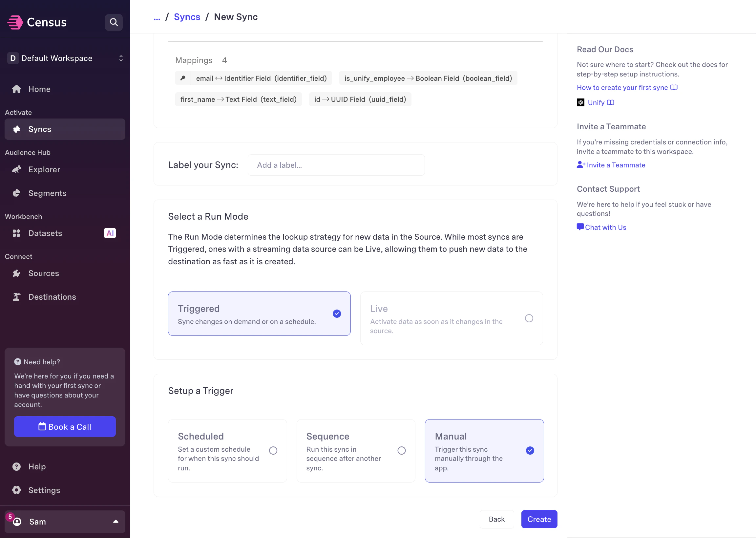
Task: Click the Datasets grid icon
Action: click(16, 233)
